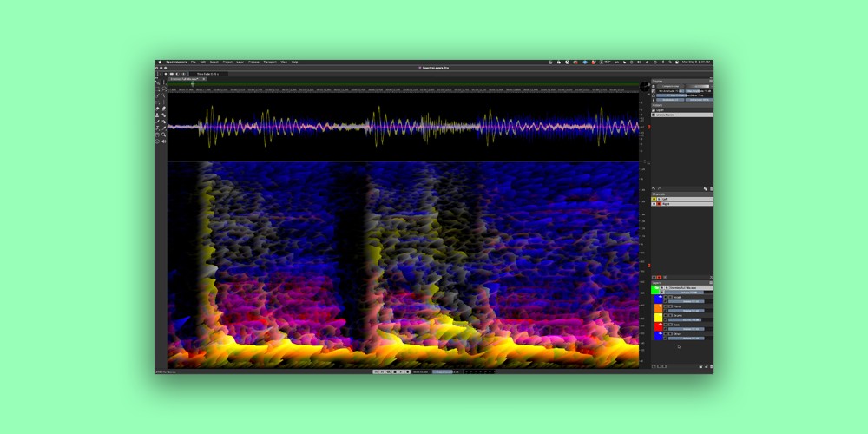Click the Redo arrow in History panel
Screen dimensions: 868x434
coord(660,188)
